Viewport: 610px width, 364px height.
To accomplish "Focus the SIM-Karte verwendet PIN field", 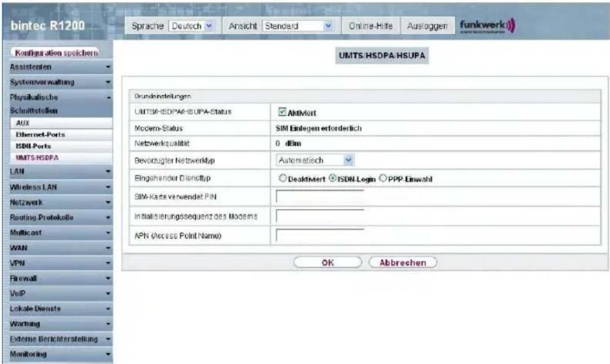I will pyautogui.click(x=320, y=197).
